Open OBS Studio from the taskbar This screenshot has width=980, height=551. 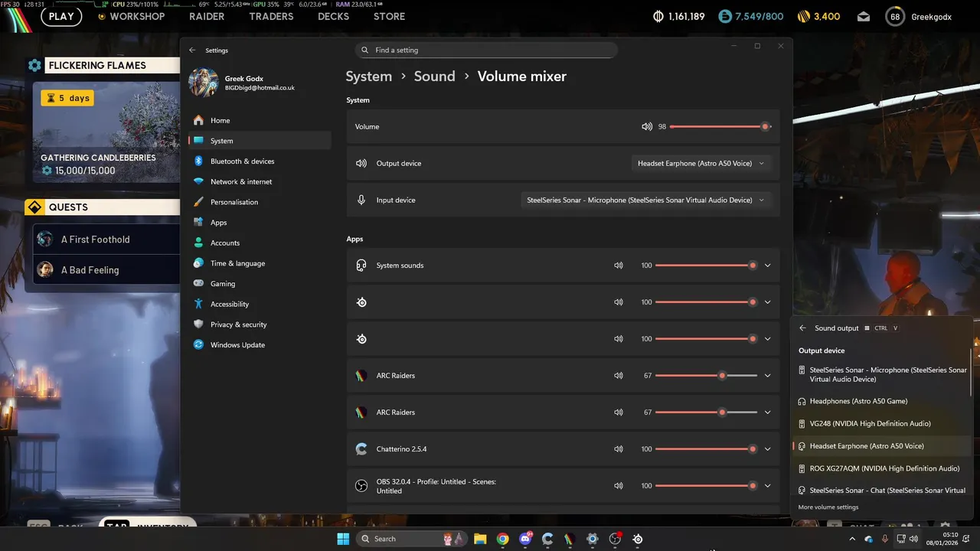615,539
